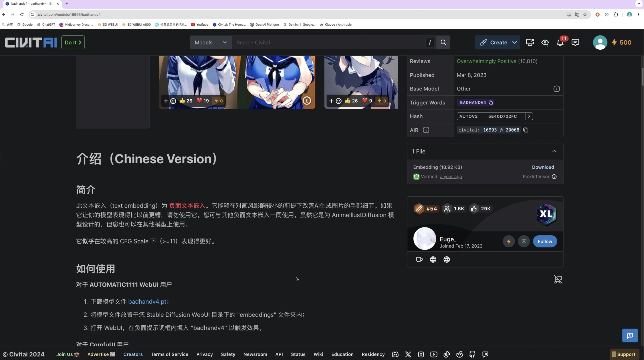
Task: Open Education footer link
Action: pos(342,354)
